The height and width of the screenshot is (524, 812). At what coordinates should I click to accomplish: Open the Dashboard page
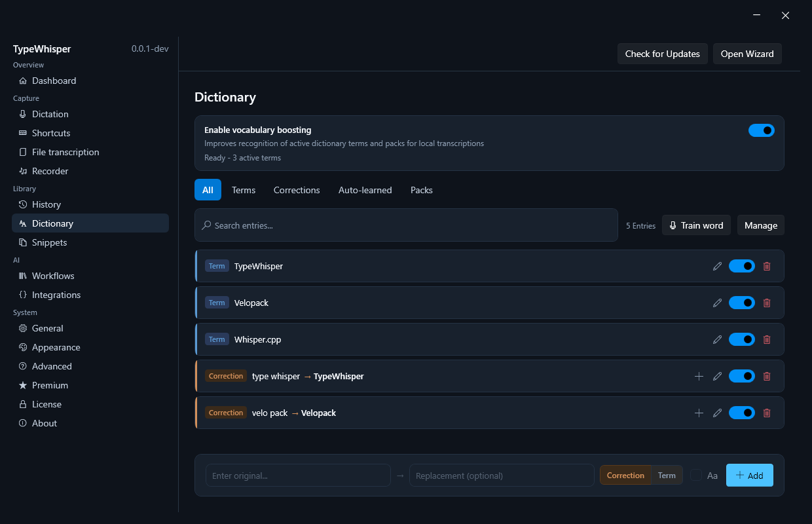click(90, 81)
